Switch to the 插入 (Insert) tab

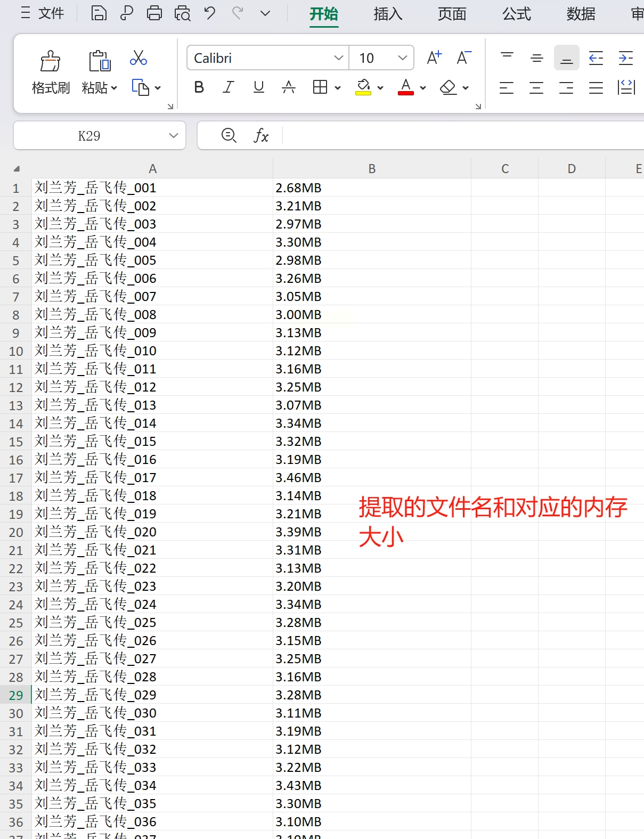point(388,14)
